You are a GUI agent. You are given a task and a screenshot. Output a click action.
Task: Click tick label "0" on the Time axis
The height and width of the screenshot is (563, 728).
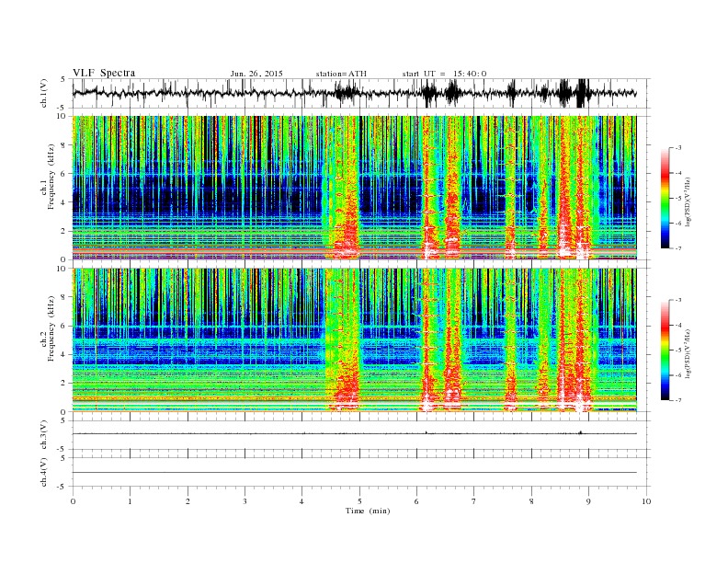(x=73, y=501)
